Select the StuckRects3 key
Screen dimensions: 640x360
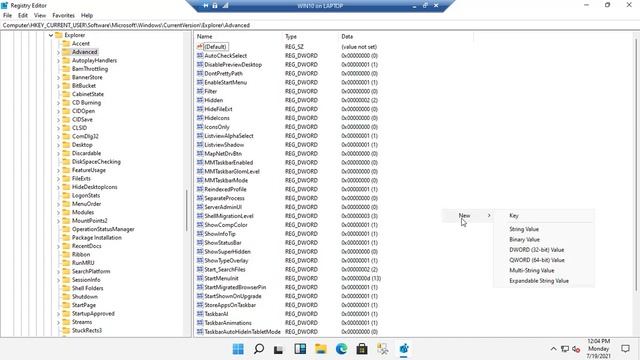pyautogui.click(x=87, y=331)
